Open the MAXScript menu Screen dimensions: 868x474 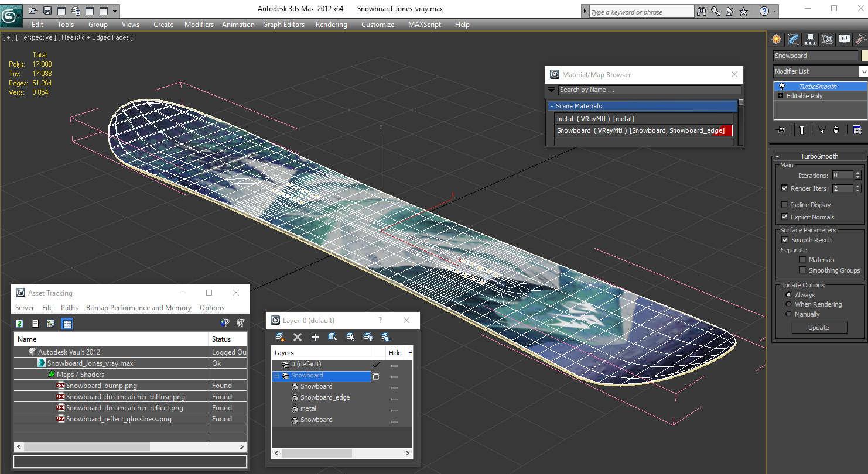coord(425,25)
